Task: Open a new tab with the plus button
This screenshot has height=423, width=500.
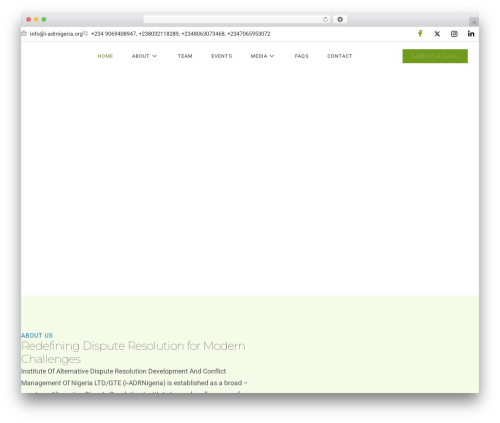Action: pos(474,22)
